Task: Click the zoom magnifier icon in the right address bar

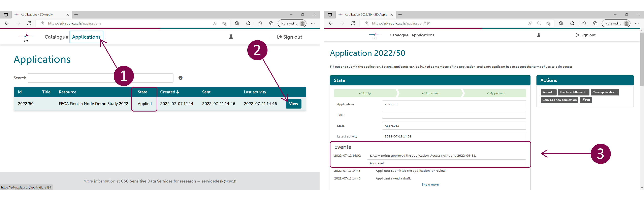Action: [539, 23]
